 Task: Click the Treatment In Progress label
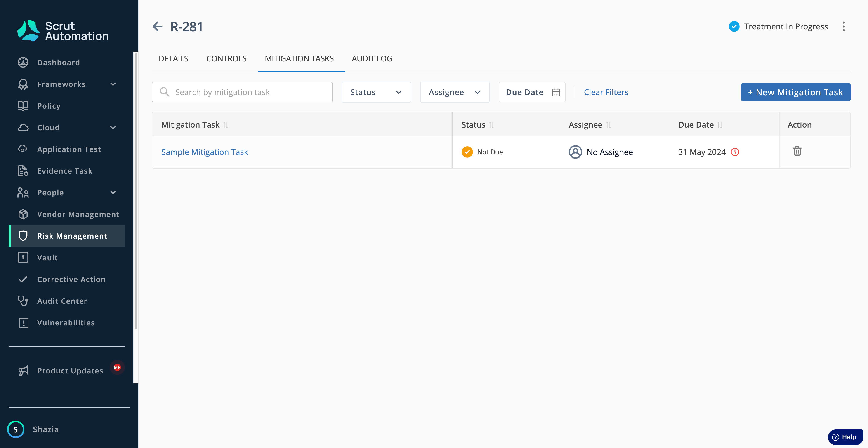point(786,27)
